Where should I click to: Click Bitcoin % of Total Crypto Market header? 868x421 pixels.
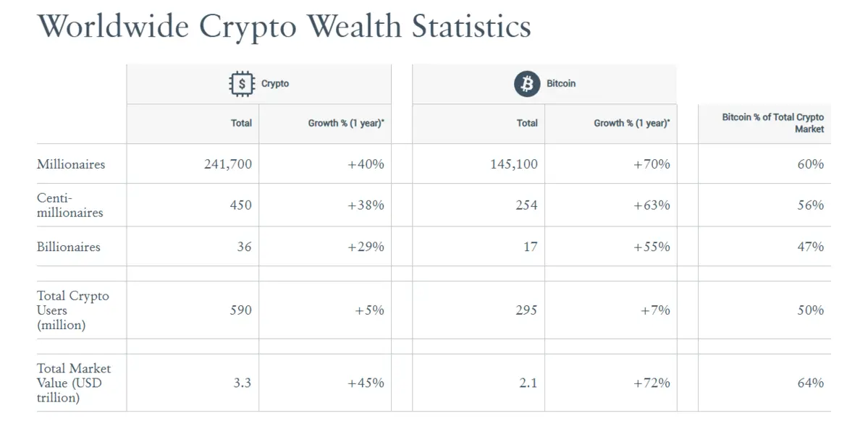click(772, 123)
